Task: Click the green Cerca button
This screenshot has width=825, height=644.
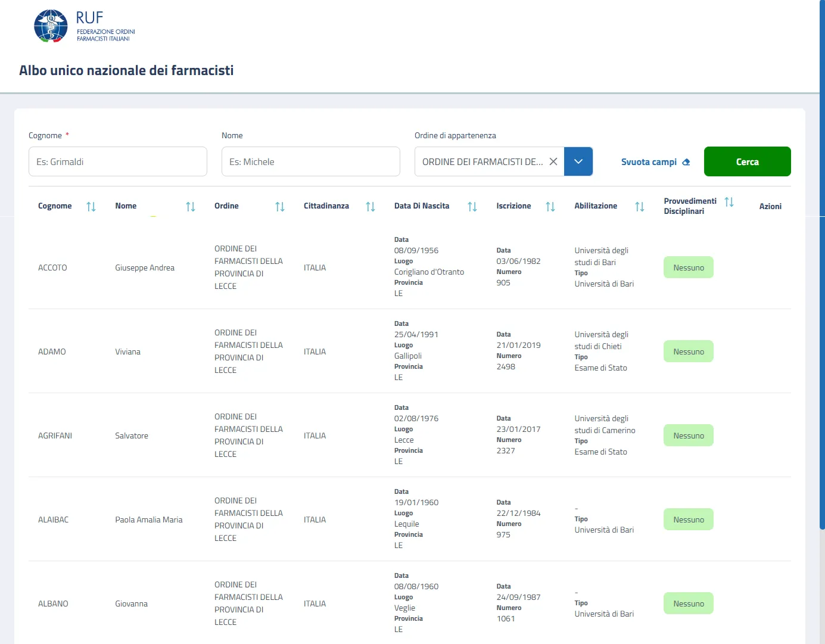Action: [x=748, y=161]
